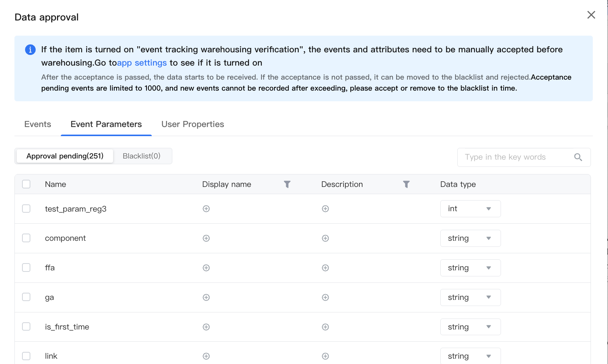
Task: Open the app settings link
Action: (142, 63)
